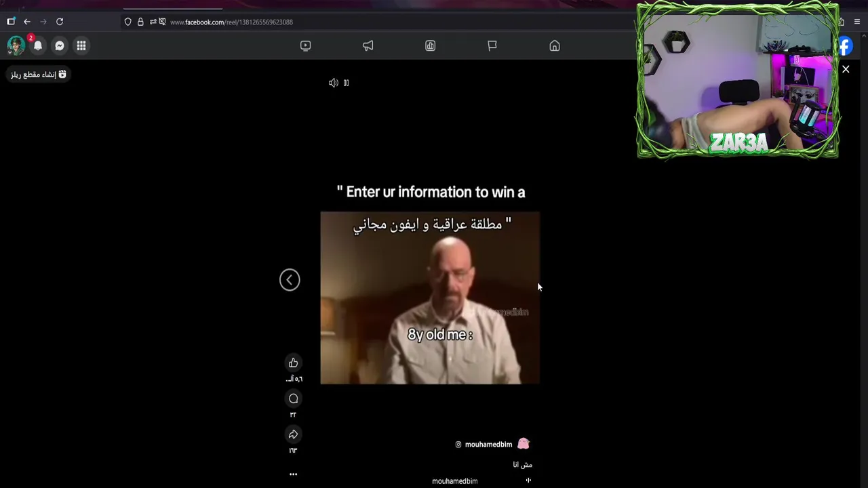Open the browser tab overview icon
The width and height of the screenshot is (868, 488).
(x=11, y=22)
